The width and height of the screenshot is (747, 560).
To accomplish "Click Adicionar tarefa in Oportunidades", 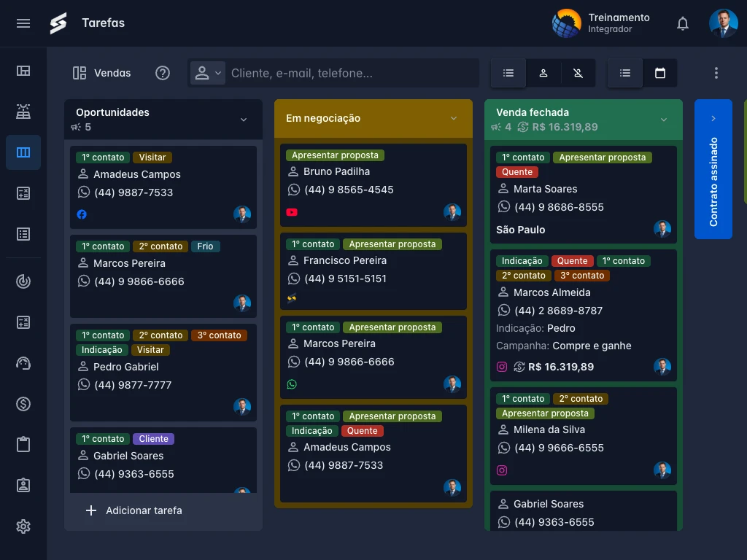I will (x=134, y=510).
